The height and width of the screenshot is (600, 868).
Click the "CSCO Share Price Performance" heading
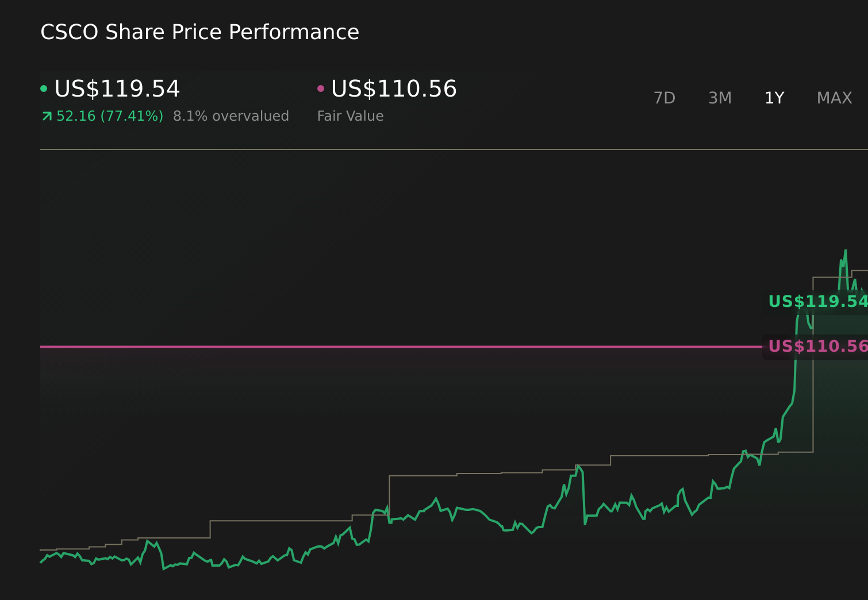(x=199, y=32)
